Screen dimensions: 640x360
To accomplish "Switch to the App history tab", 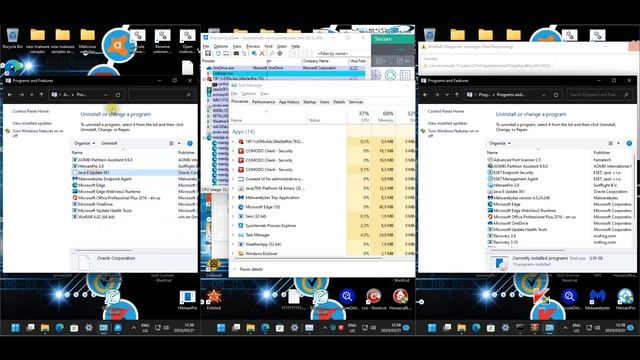I will [289, 102].
